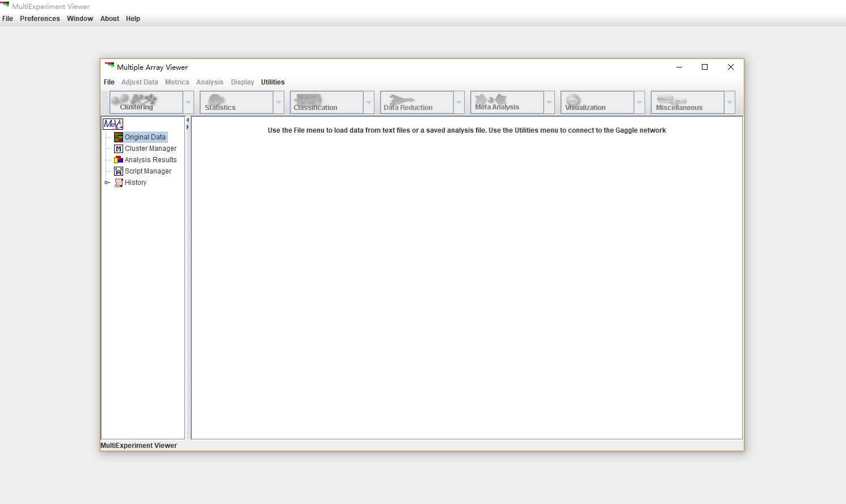The width and height of the screenshot is (846, 504).
Task: Open the Display menu
Action: pos(242,82)
